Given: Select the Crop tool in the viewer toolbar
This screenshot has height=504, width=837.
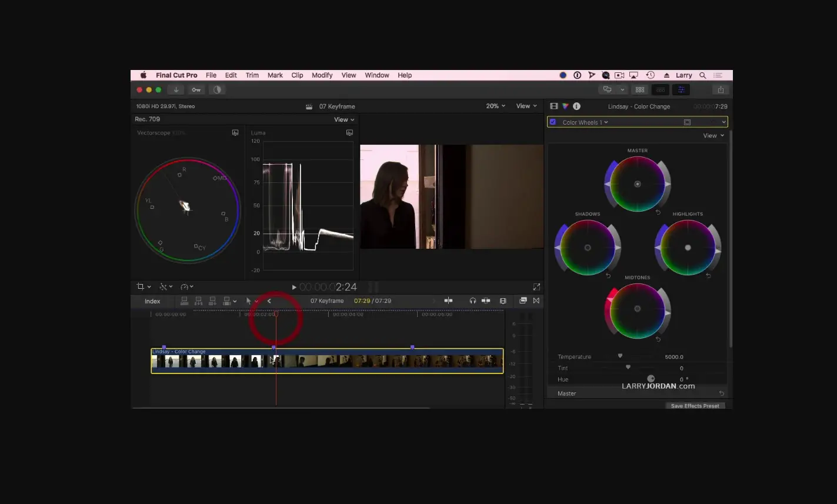Looking at the screenshot, I should tap(142, 286).
